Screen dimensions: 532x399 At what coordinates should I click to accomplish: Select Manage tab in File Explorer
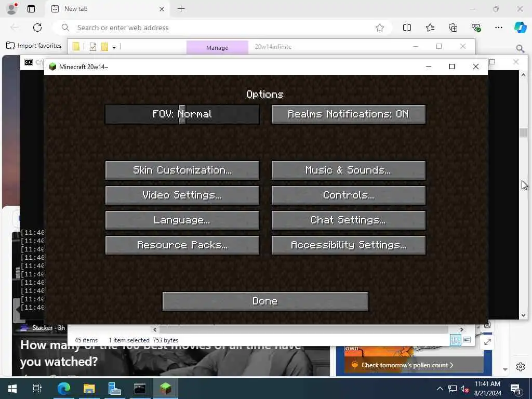tap(217, 47)
